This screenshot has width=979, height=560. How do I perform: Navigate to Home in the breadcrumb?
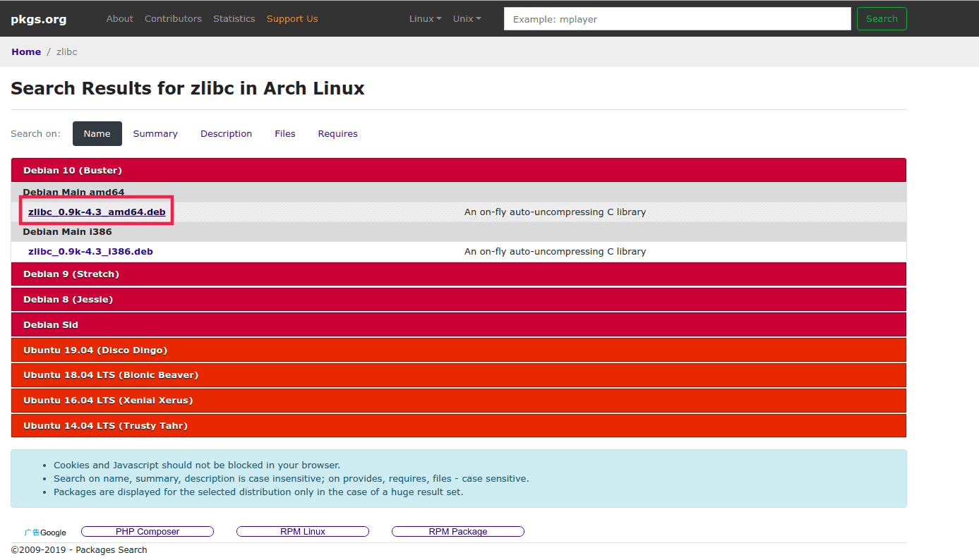click(26, 52)
